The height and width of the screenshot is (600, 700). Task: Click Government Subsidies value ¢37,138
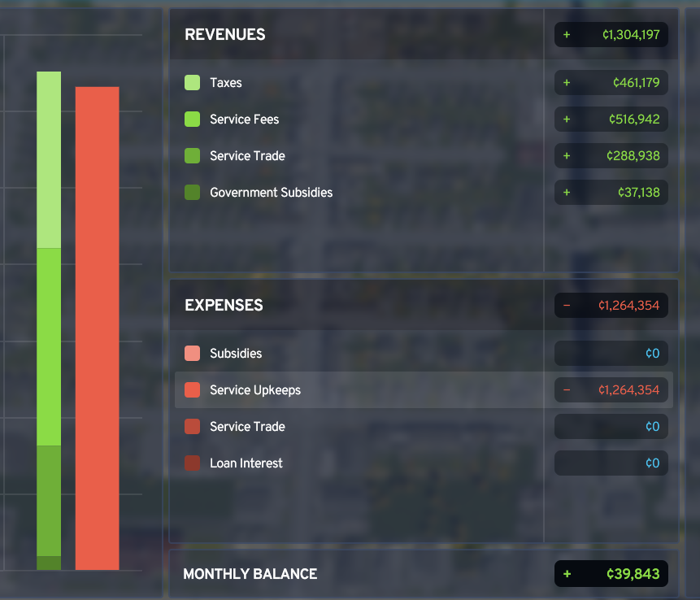611,193
